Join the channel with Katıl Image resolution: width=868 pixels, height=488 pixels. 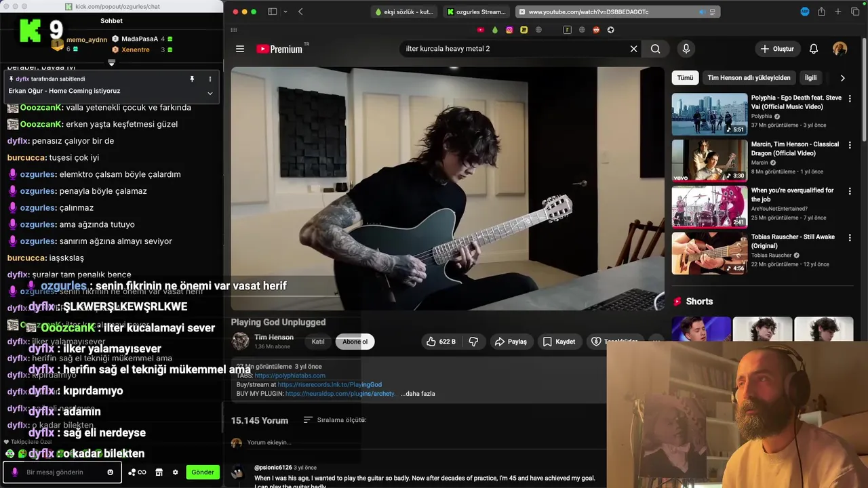coord(317,342)
